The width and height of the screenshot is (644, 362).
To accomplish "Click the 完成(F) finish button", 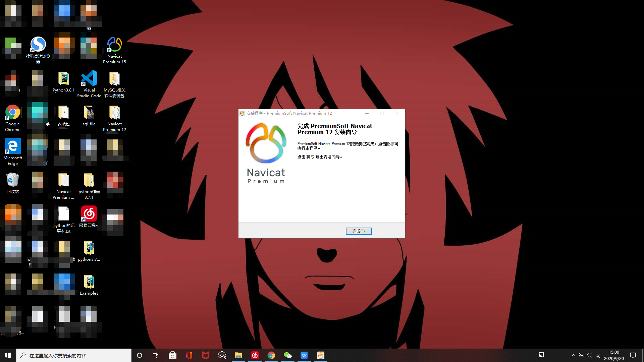I will click(x=359, y=231).
